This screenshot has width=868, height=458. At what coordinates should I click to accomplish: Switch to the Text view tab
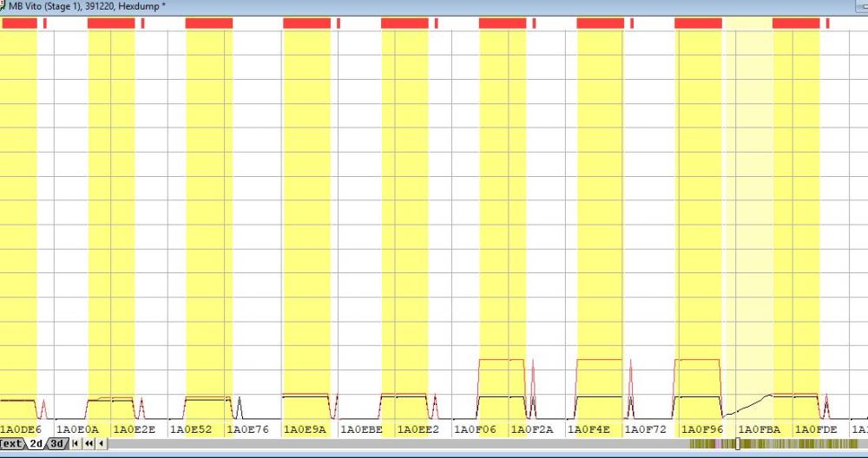point(12,444)
